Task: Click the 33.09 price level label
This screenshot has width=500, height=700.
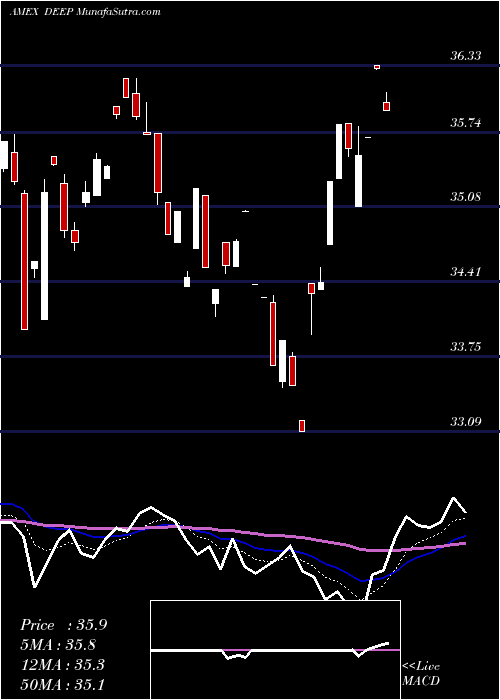Action: point(466,421)
